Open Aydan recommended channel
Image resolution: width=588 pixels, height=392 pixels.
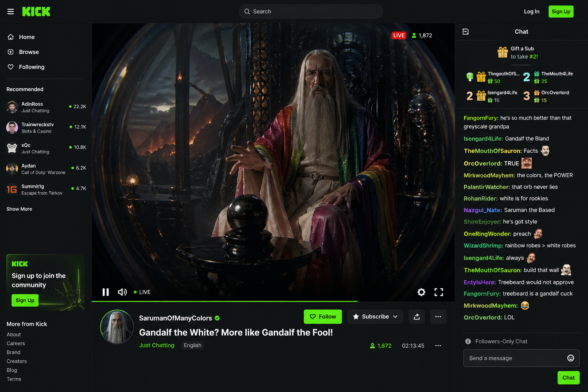[46, 169]
